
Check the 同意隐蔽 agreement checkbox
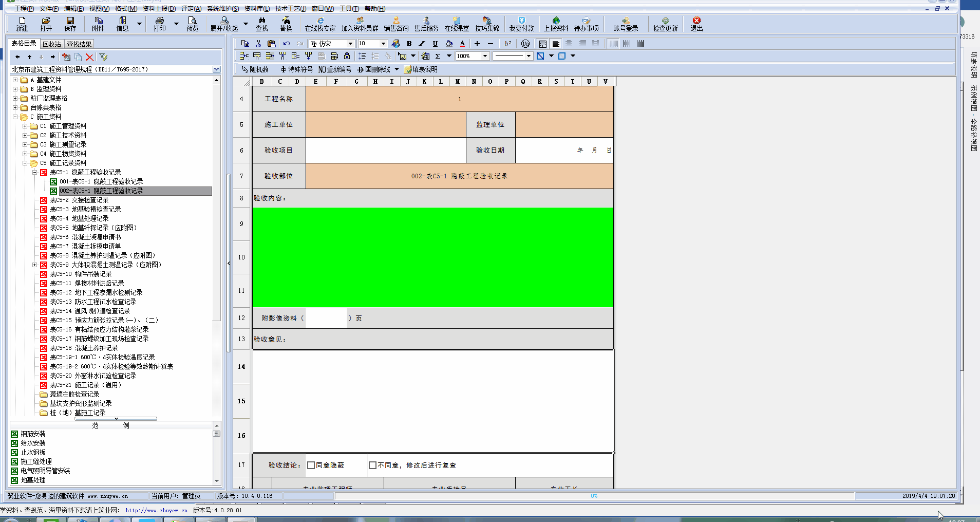(x=310, y=465)
